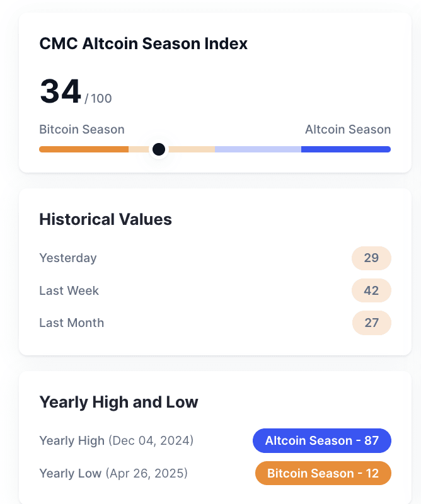Click the Yesterday value badge 29
The image size is (421, 504).
(x=371, y=258)
